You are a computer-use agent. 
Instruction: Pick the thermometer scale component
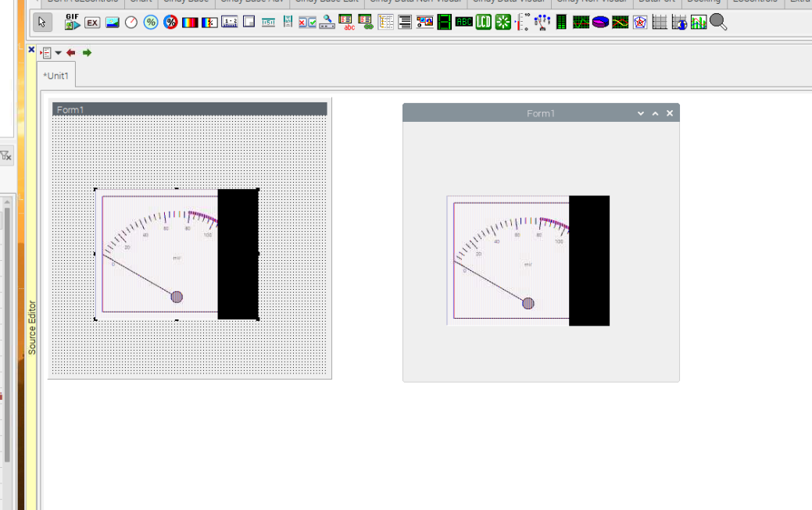click(x=523, y=23)
